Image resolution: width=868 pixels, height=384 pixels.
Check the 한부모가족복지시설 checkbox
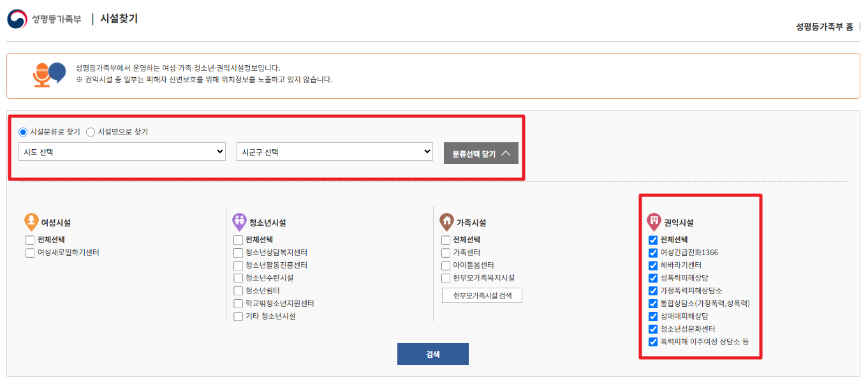[445, 278]
